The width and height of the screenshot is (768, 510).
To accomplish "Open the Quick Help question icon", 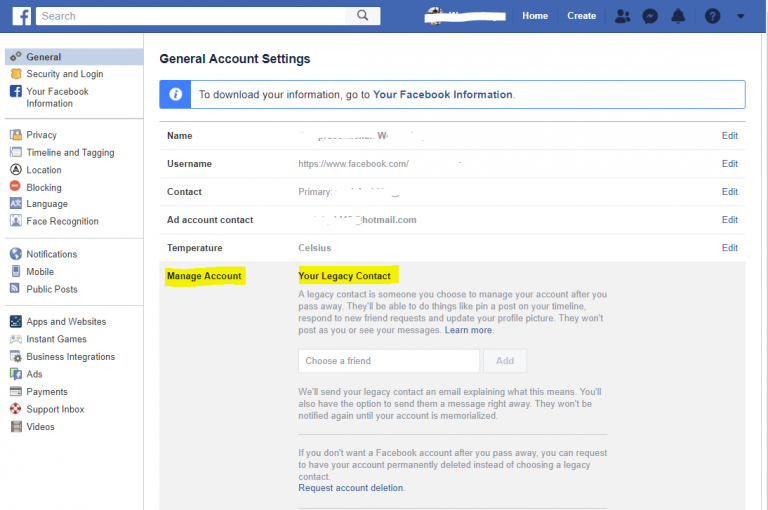I will 712,16.
